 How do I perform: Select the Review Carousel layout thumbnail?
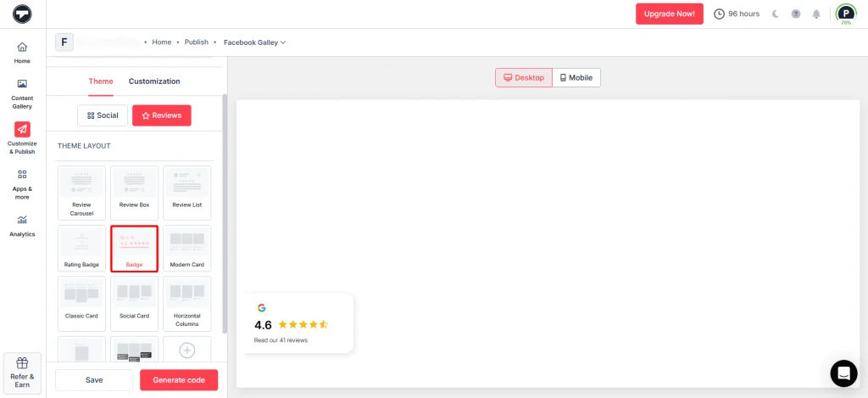pos(81,192)
